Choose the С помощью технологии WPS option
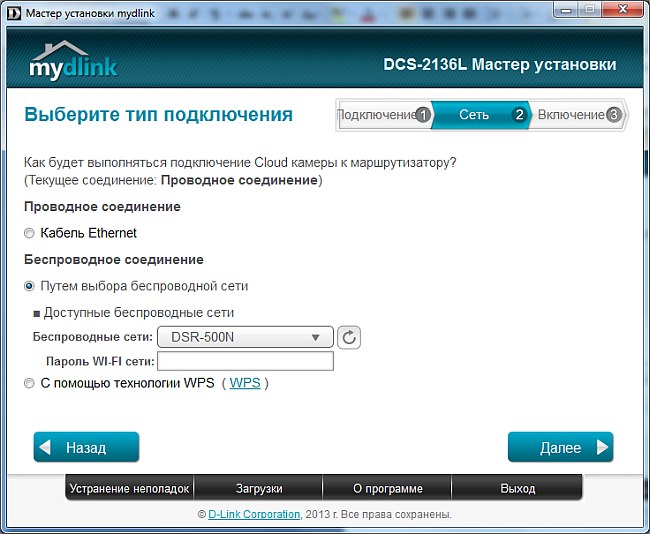Viewport: 650px width, 534px height. pyautogui.click(x=29, y=383)
